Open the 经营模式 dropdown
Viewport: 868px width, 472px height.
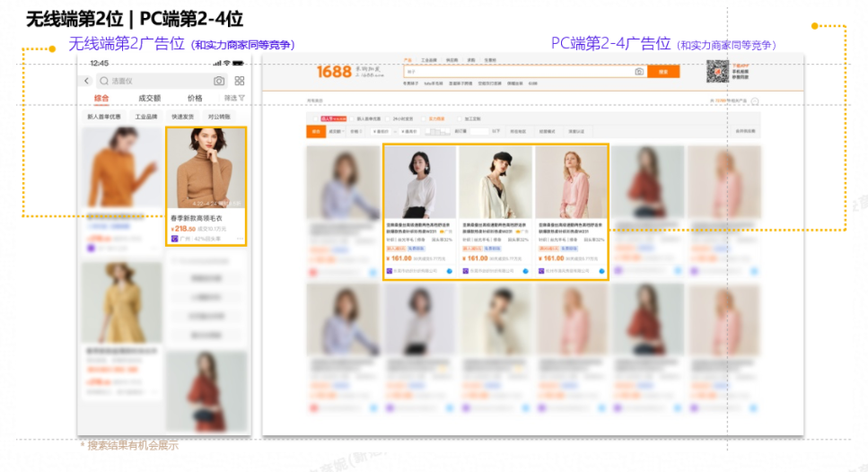tap(547, 132)
